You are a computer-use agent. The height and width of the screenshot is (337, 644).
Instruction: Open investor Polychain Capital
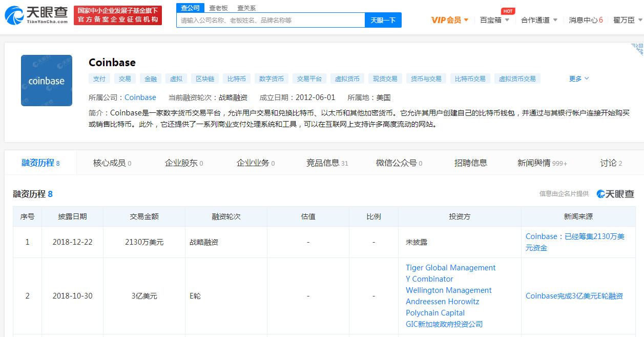(435, 313)
